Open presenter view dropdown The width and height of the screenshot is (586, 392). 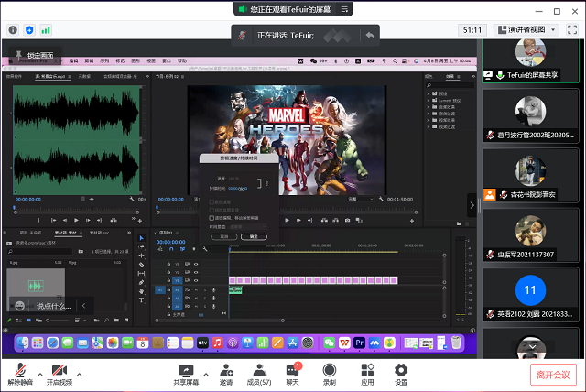(x=526, y=29)
